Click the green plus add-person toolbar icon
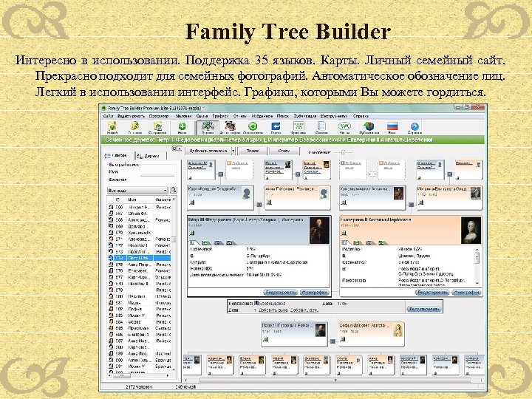 point(183,127)
